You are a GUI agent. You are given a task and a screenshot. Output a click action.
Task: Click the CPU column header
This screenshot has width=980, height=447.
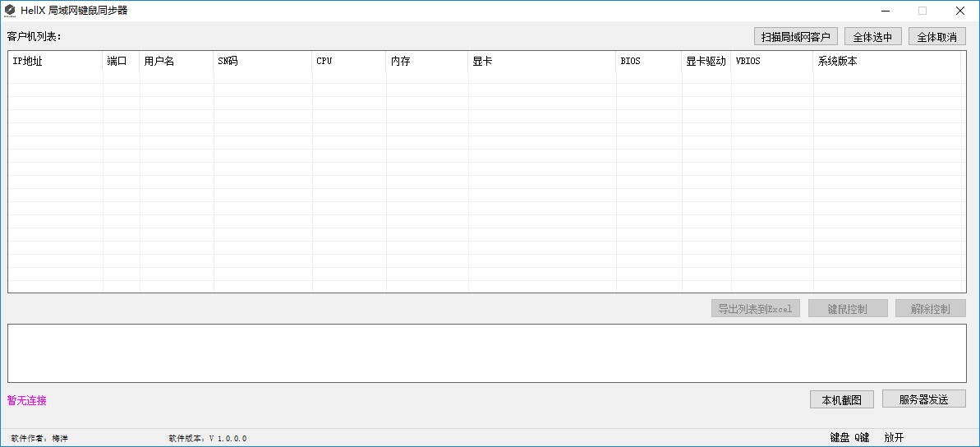tap(349, 62)
